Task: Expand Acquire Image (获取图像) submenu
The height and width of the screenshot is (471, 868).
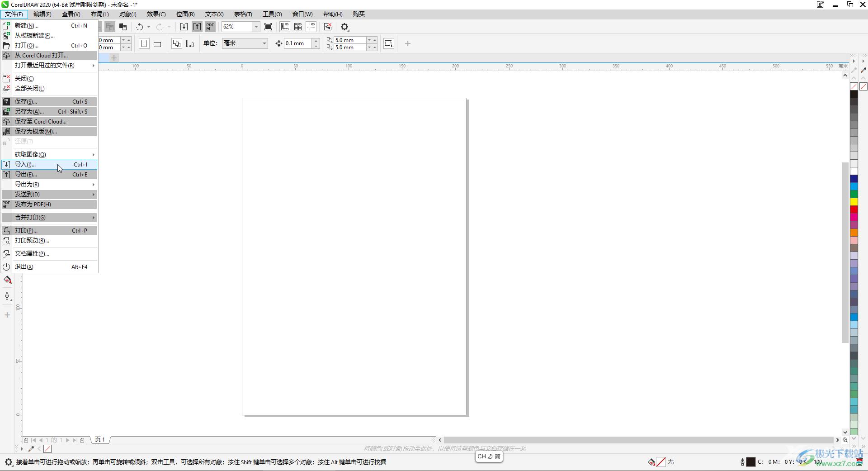Action: (x=49, y=155)
